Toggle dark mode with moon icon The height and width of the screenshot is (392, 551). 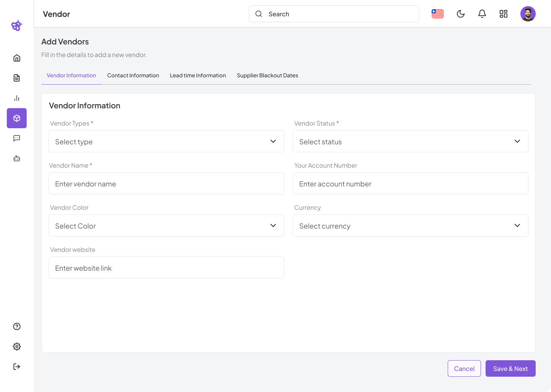[x=461, y=14]
